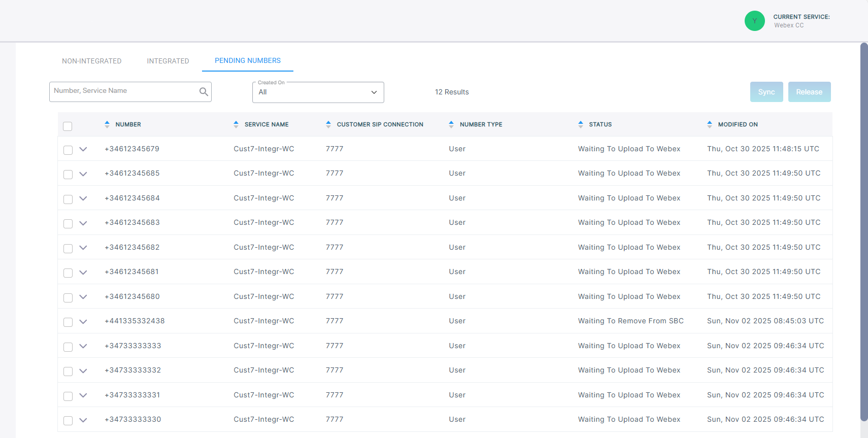Click the Release button
The image size is (868, 438).
[809, 92]
